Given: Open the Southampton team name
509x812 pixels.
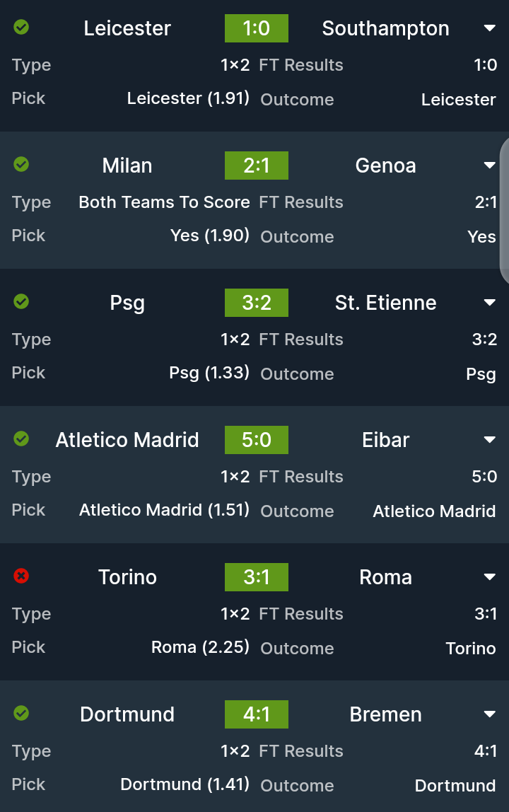Looking at the screenshot, I should tap(385, 28).
